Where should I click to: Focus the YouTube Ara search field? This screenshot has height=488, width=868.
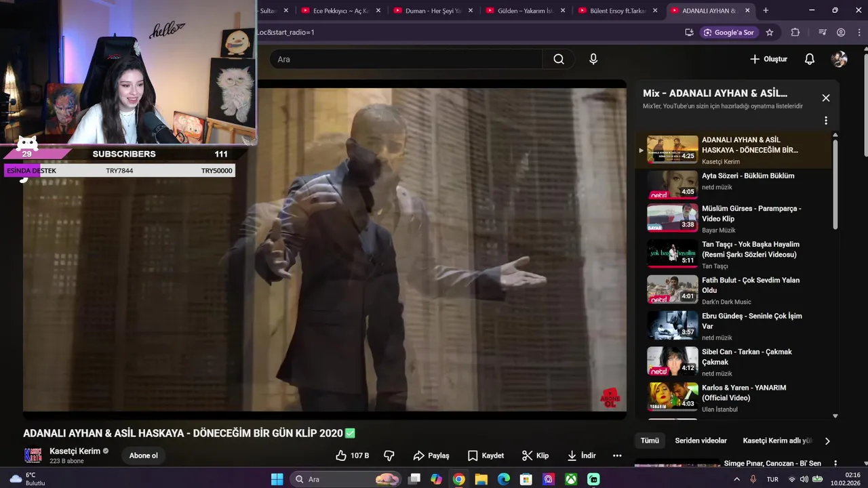[406, 59]
